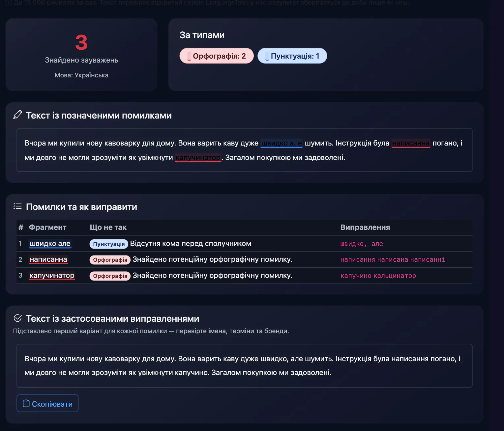Viewport: 504px width, 431px height.
Task: Click inside the corrected text box
Action: (245, 366)
